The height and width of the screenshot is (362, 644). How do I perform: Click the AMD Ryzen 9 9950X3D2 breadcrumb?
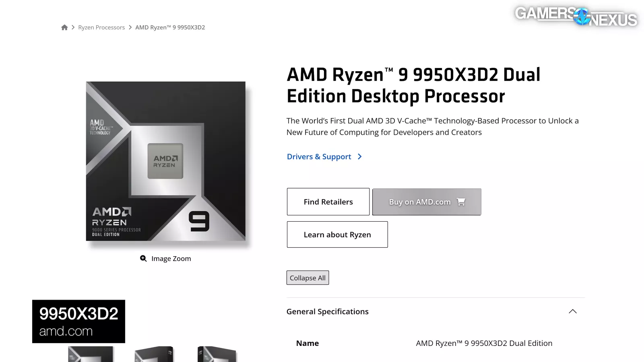(x=170, y=27)
